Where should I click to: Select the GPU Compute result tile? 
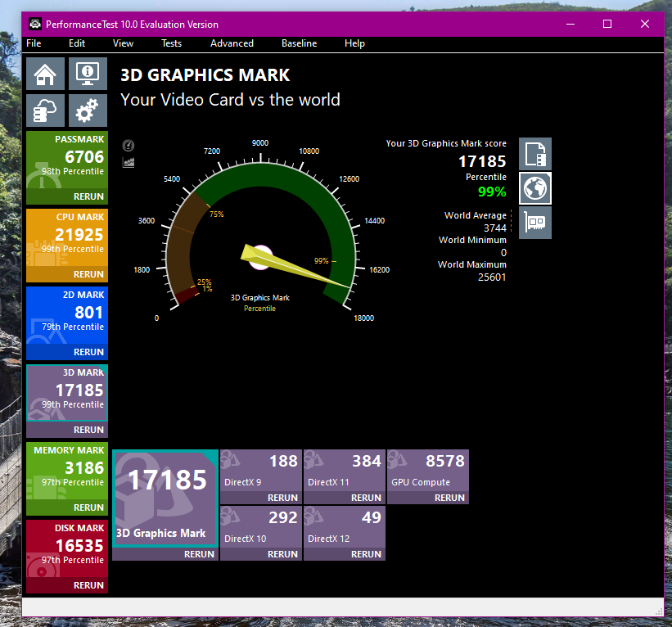pyautogui.click(x=428, y=471)
